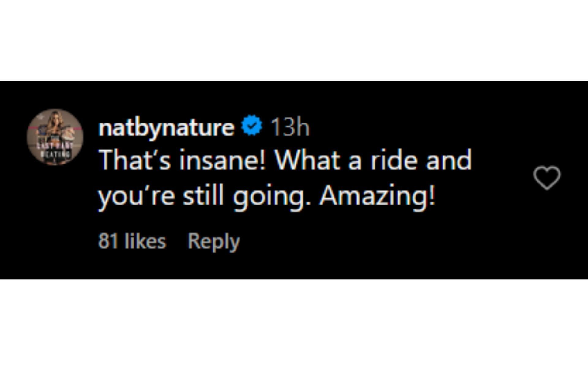This screenshot has height=392, width=588.
Task: Click "you're still going." in the comment
Action: [x=201, y=196]
